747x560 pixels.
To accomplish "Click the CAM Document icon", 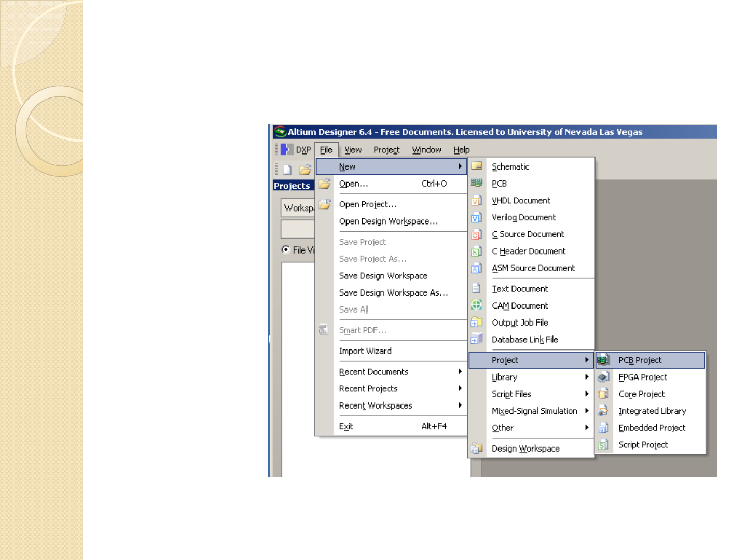I will point(476,305).
